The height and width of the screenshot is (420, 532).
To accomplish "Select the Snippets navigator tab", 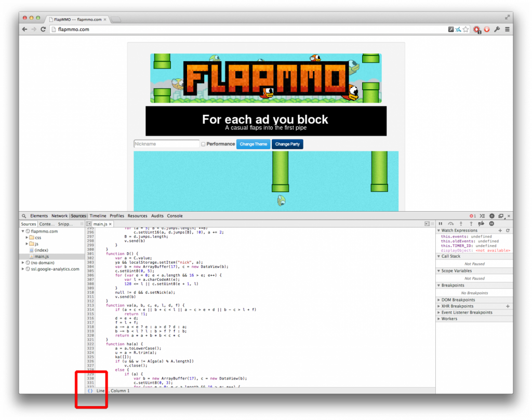I will click(x=65, y=224).
